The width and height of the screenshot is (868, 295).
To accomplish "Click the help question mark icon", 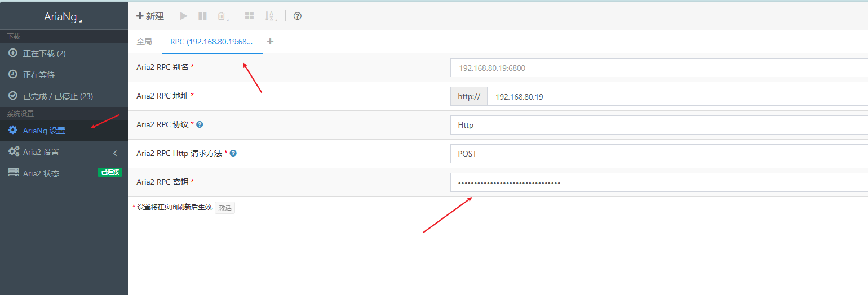I will click(298, 16).
